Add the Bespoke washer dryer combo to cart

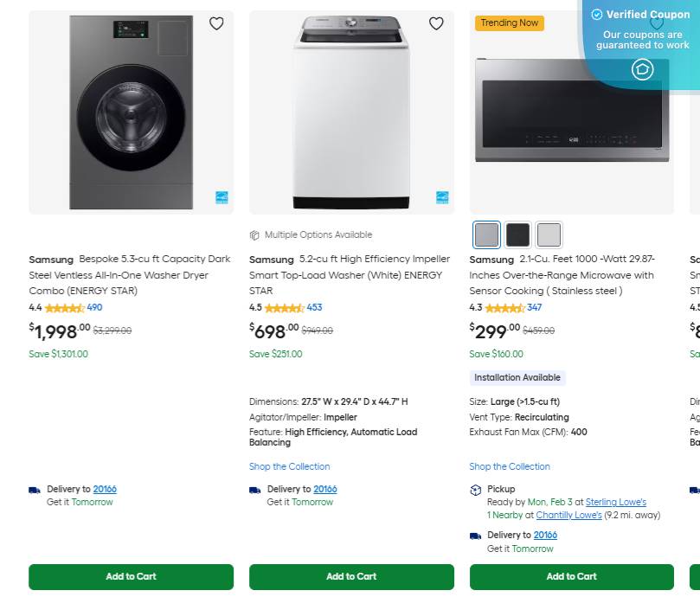click(131, 576)
